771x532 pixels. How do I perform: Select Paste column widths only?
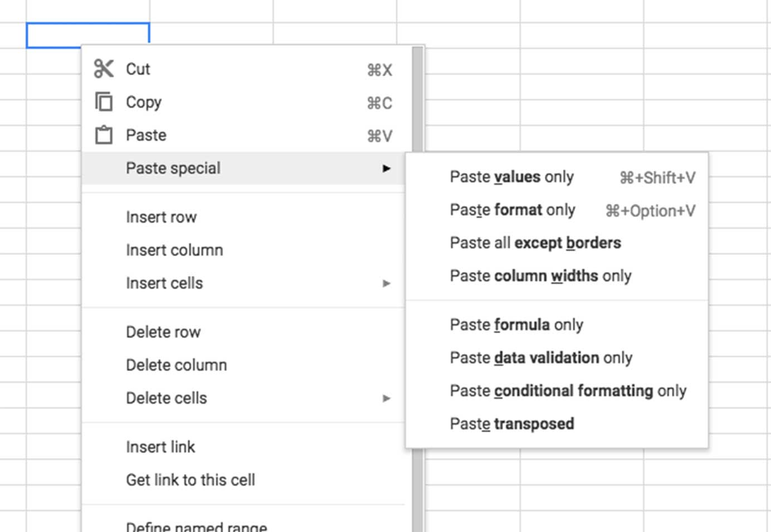(x=540, y=276)
